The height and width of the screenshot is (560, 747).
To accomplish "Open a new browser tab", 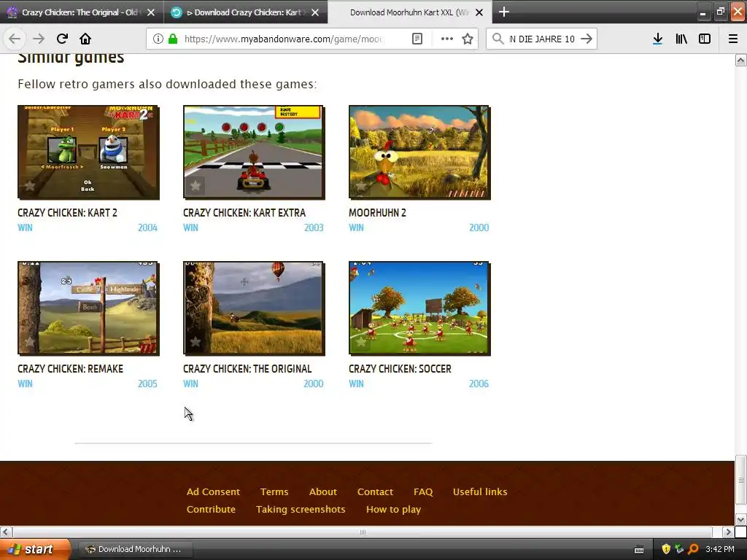I will pyautogui.click(x=503, y=12).
